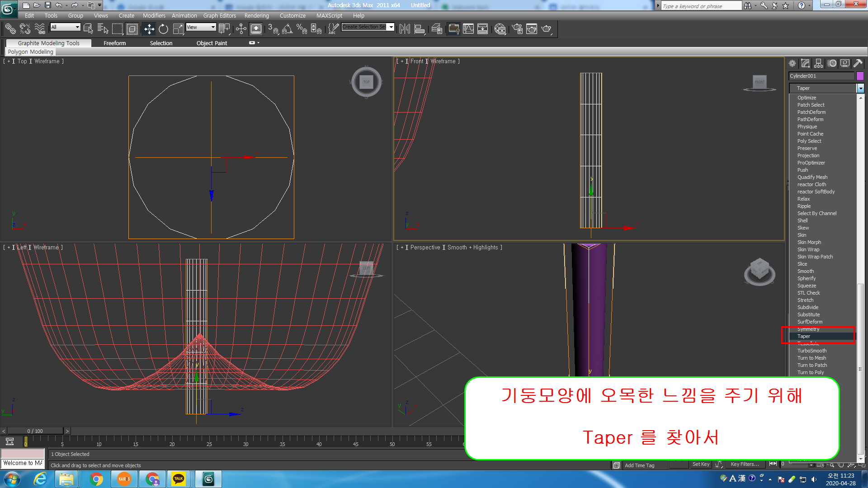The image size is (868, 488).
Task: Click the Unlink Selection tool
Action: (x=25, y=29)
